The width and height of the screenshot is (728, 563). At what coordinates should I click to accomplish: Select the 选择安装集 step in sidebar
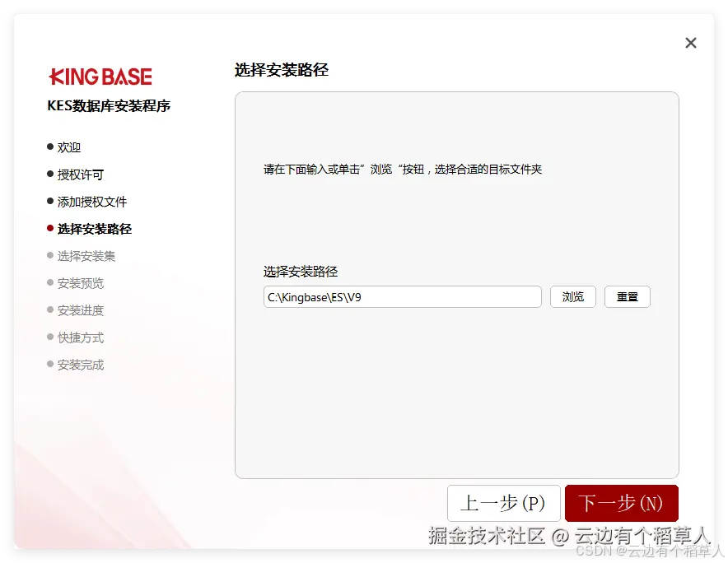82,256
